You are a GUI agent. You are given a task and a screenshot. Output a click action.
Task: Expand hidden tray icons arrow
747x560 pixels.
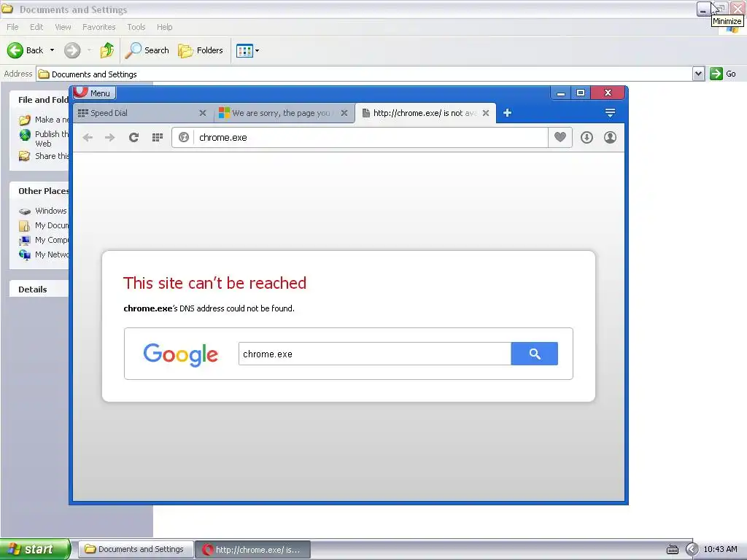point(692,550)
